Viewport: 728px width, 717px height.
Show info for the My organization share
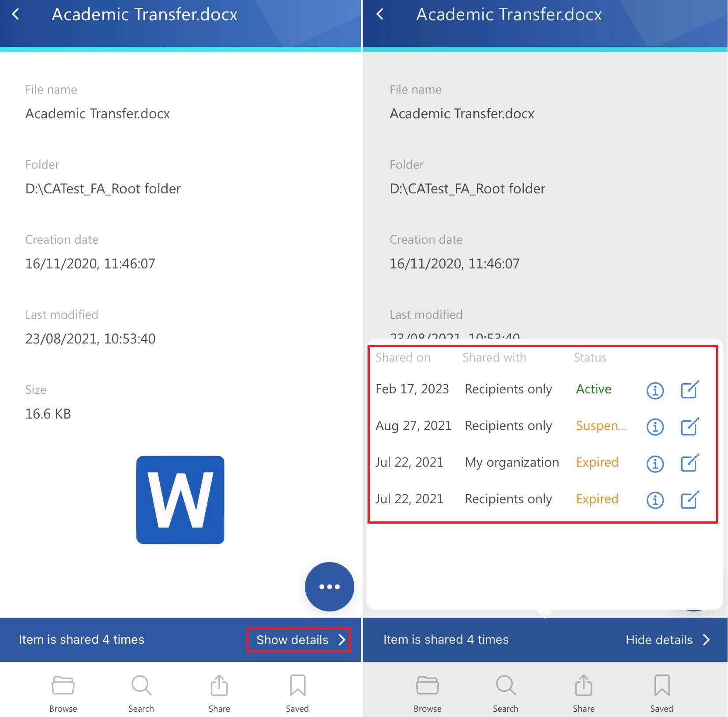pos(655,464)
